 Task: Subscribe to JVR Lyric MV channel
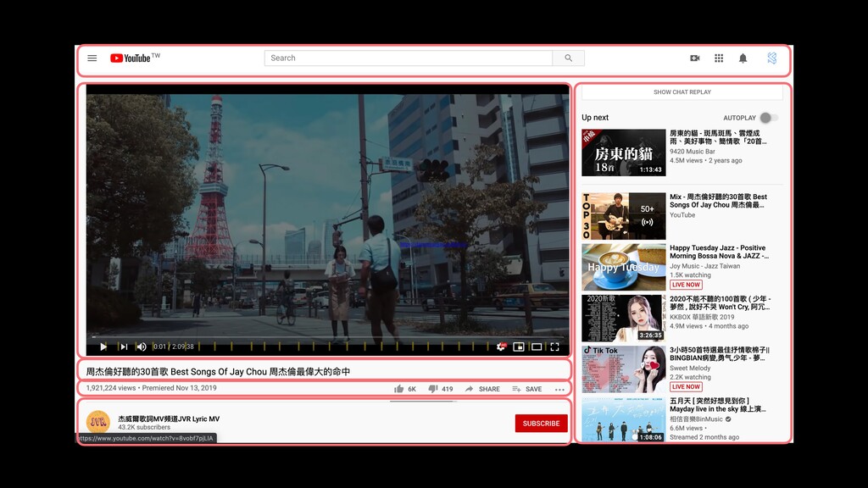click(541, 424)
